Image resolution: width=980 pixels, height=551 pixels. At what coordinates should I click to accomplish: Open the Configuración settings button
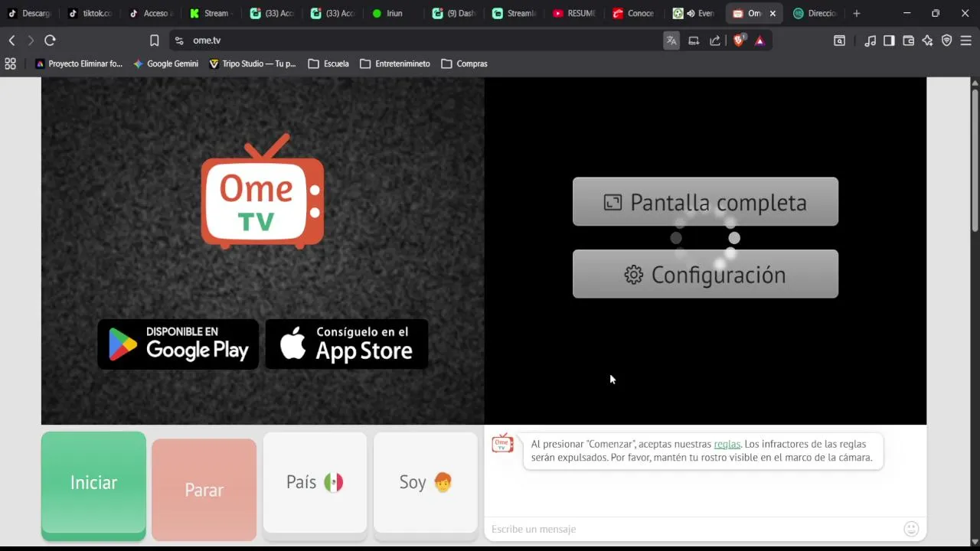(x=705, y=274)
